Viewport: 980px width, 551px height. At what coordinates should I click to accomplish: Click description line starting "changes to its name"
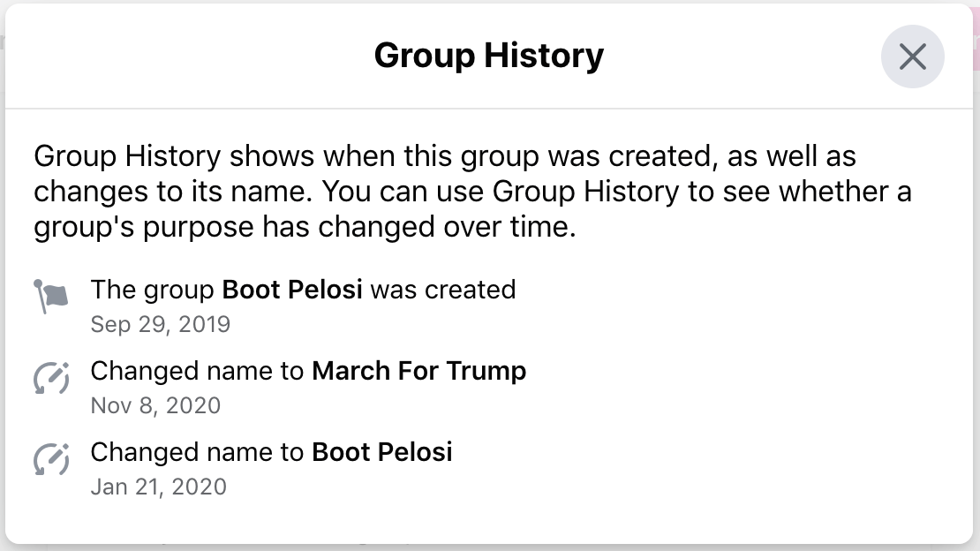(x=472, y=192)
